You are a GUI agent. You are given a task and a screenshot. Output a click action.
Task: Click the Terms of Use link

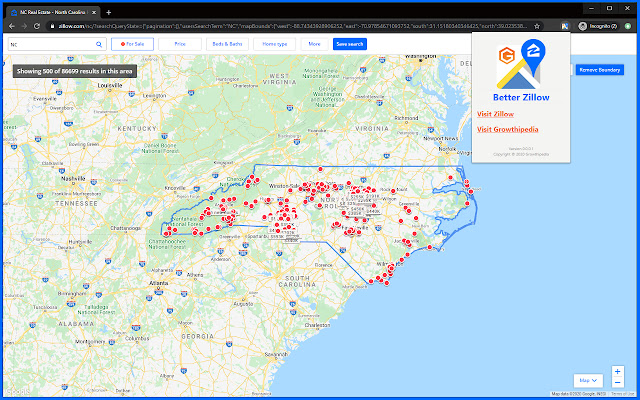point(621,394)
